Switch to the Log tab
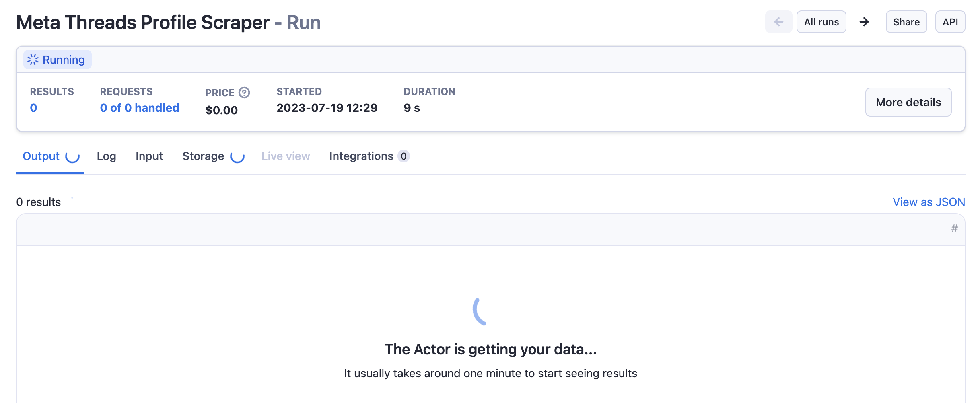This screenshot has width=980, height=403. tap(106, 156)
